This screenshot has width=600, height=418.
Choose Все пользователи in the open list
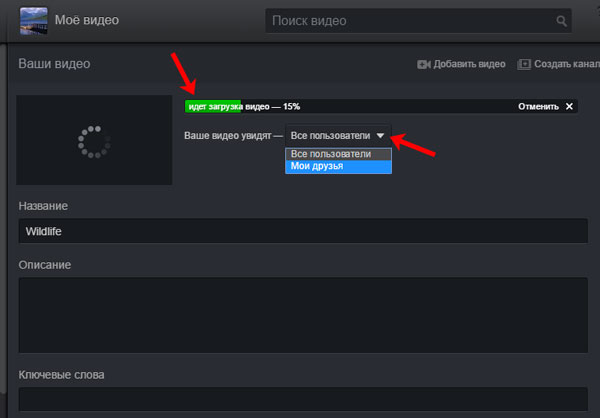point(331,154)
